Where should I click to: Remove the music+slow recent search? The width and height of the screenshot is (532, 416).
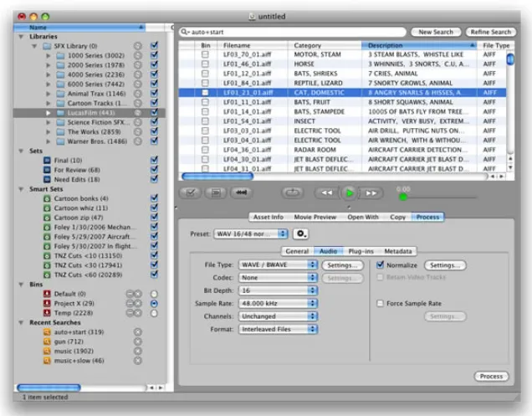(x=137, y=361)
